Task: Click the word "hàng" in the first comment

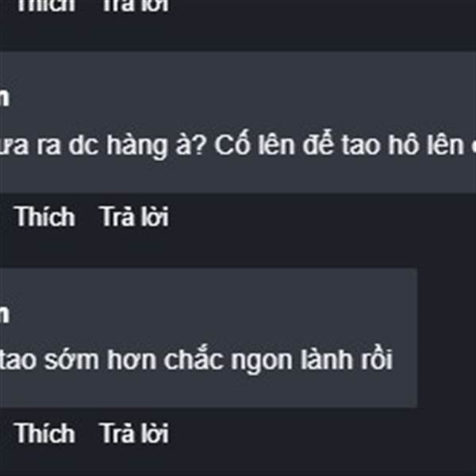Action: click(x=136, y=146)
